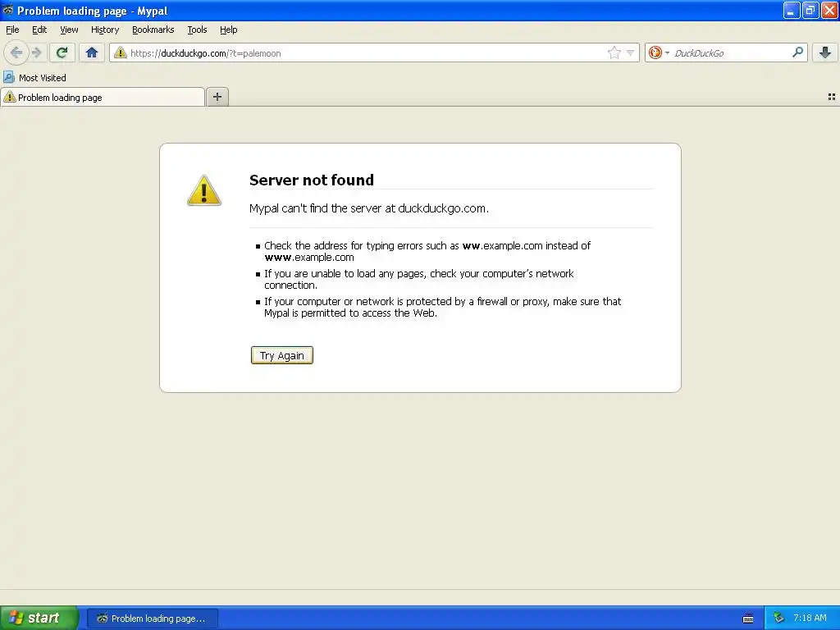The height and width of the screenshot is (630, 840).
Task: Click the warning site identity icon in address bar
Action: click(121, 52)
